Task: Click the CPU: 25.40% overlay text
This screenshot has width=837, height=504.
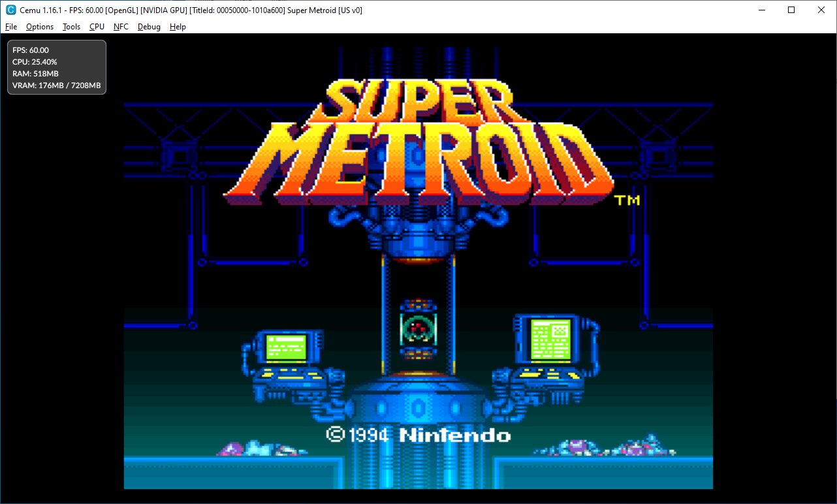Action: (x=35, y=62)
